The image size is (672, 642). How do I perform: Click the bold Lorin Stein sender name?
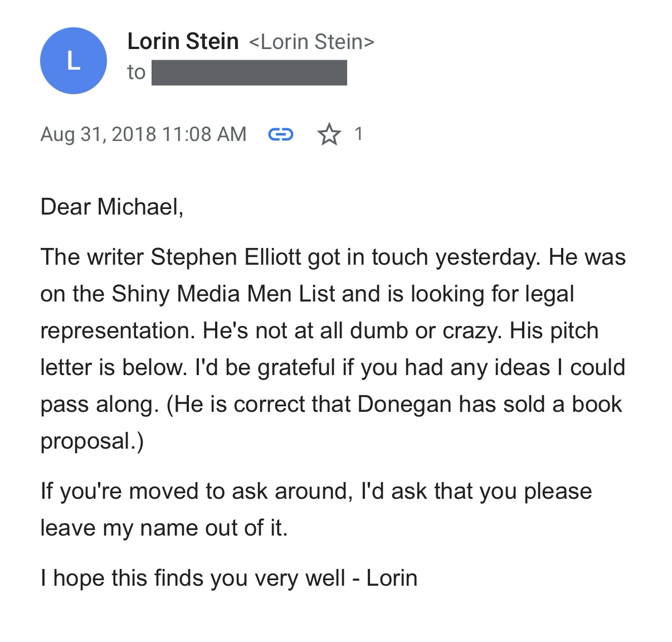tap(183, 41)
